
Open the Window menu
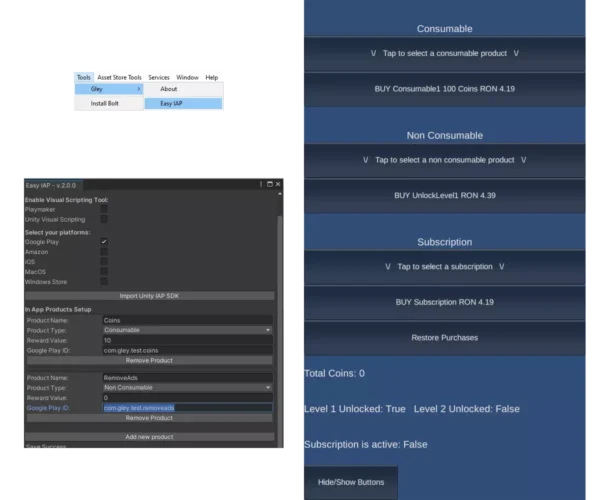[x=187, y=77]
